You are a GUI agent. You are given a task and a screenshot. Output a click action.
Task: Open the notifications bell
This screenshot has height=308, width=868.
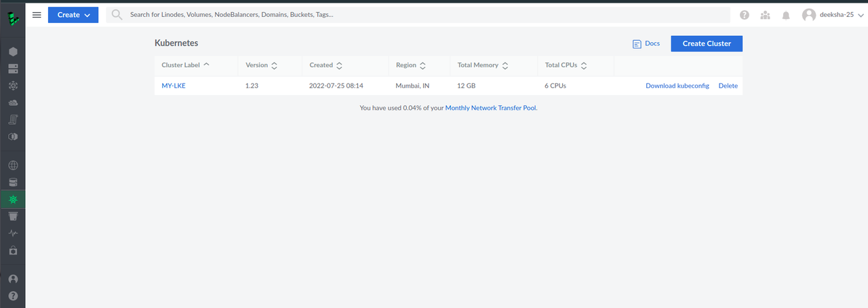(785, 15)
